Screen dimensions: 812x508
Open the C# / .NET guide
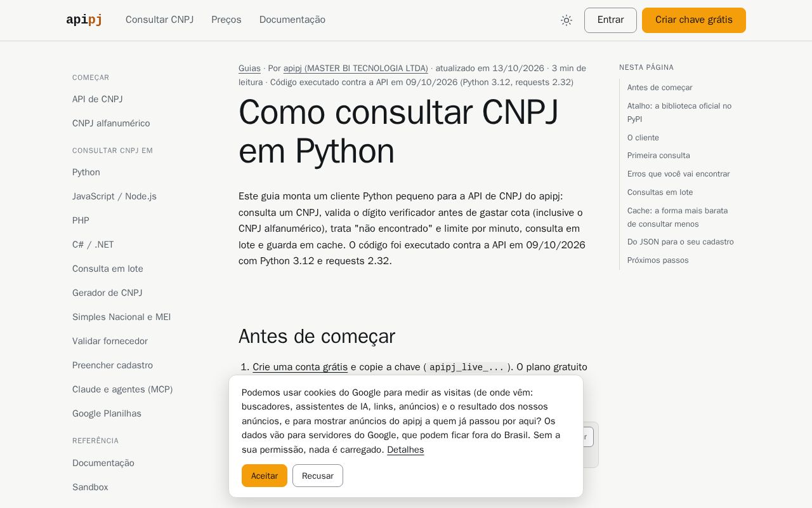[x=93, y=244]
